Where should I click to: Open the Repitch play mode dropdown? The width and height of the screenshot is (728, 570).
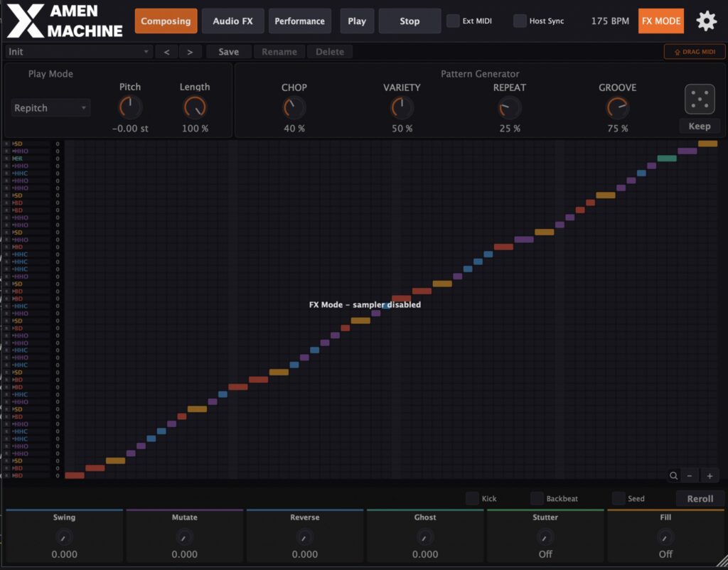coord(50,108)
